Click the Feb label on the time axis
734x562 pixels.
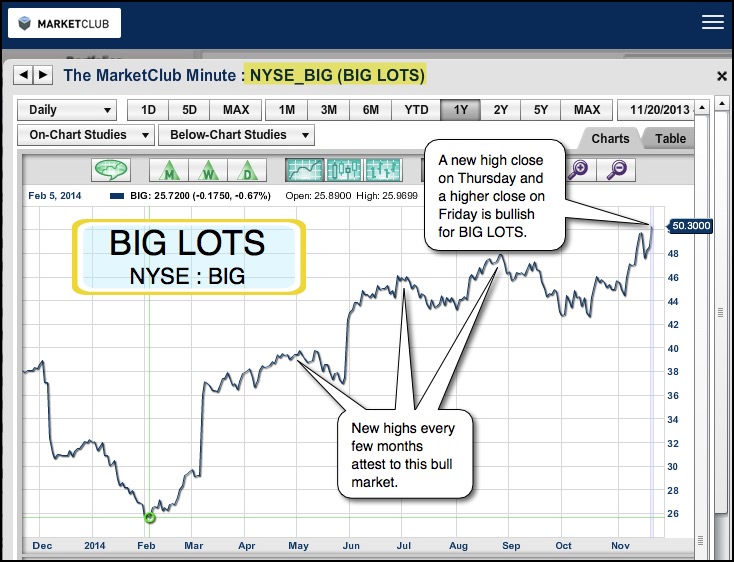146,546
